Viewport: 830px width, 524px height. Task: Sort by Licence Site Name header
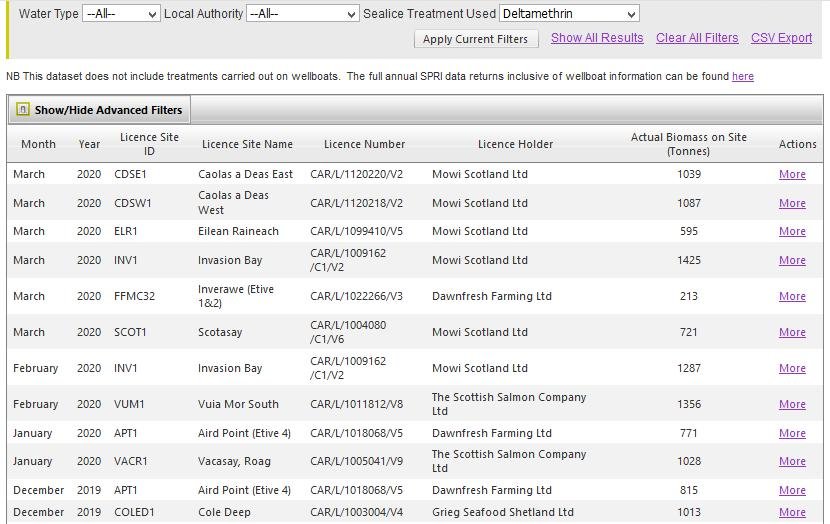click(247, 144)
